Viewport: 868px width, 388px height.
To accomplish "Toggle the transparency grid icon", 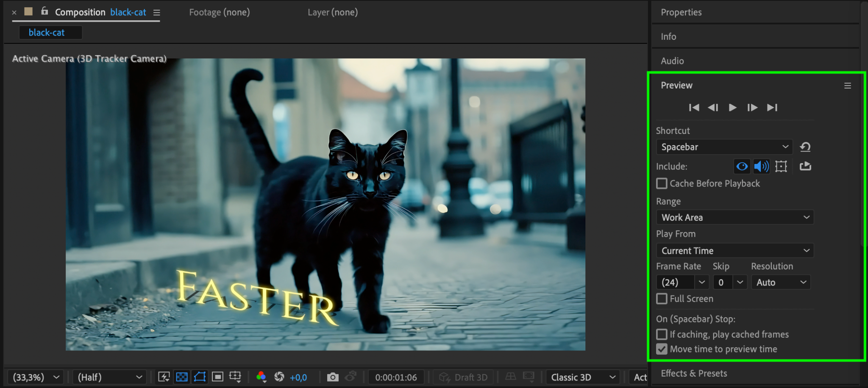I will click(182, 377).
